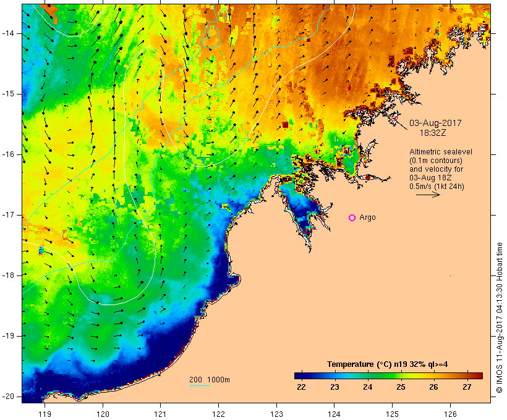The width and height of the screenshot is (507, 420).
Task: Click the 200 1000m depth contour label
Action: coord(210,380)
